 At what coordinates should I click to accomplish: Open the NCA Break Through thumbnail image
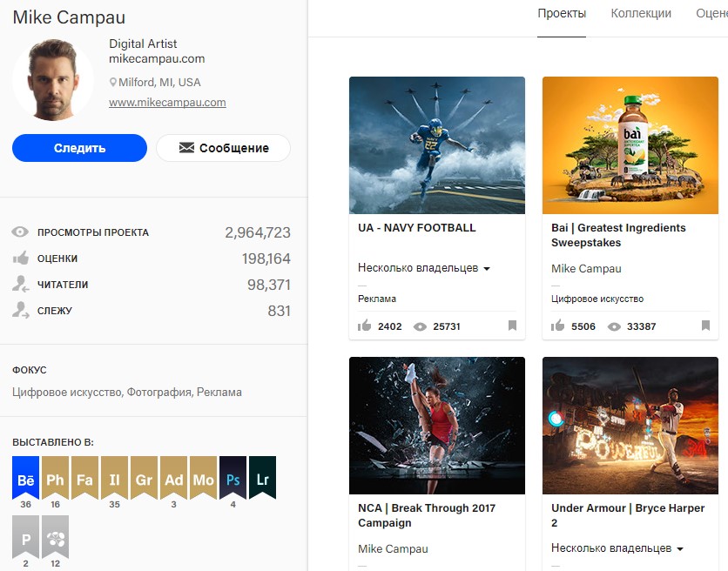pos(437,426)
